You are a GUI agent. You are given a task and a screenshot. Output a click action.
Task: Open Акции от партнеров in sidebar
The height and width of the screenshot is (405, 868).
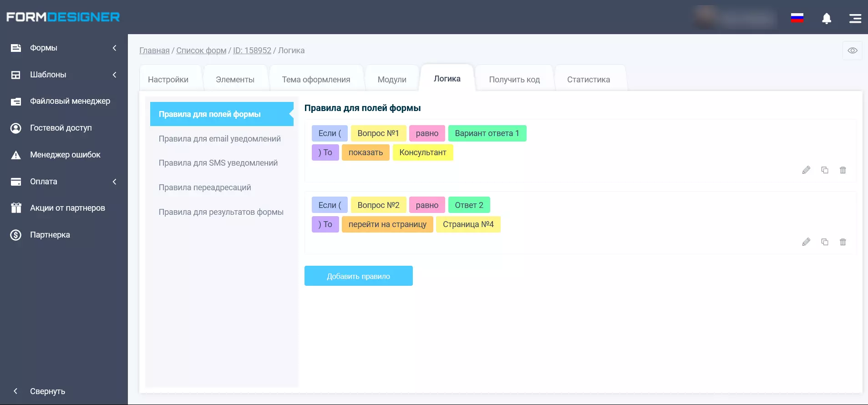pyautogui.click(x=67, y=208)
